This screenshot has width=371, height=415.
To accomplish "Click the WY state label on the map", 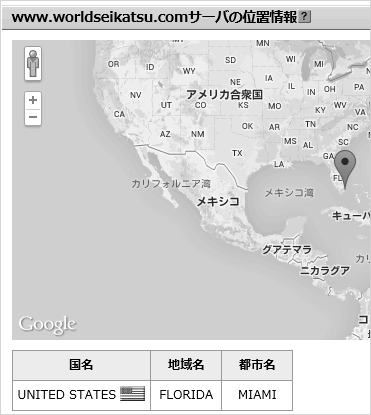I will [x=189, y=71].
